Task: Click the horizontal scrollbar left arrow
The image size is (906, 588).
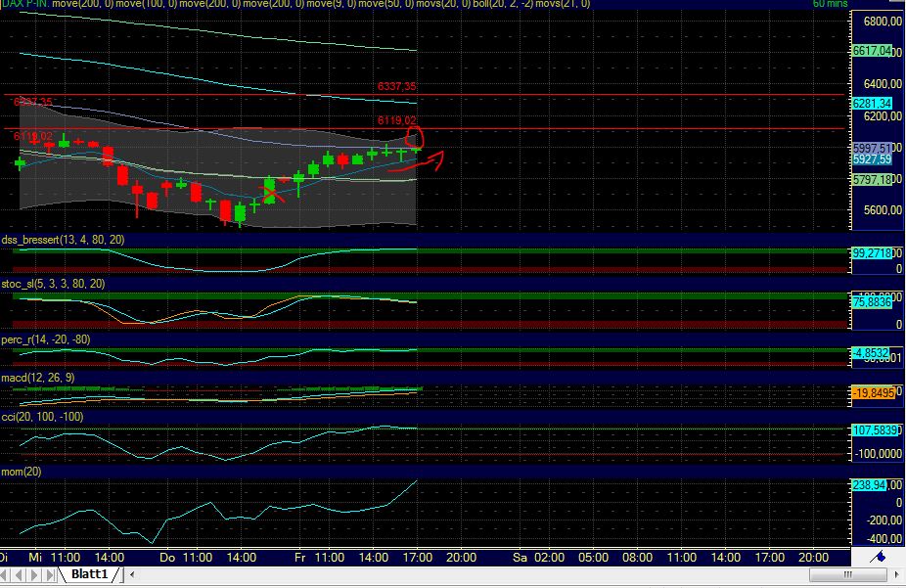Action: pyautogui.click(x=132, y=574)
